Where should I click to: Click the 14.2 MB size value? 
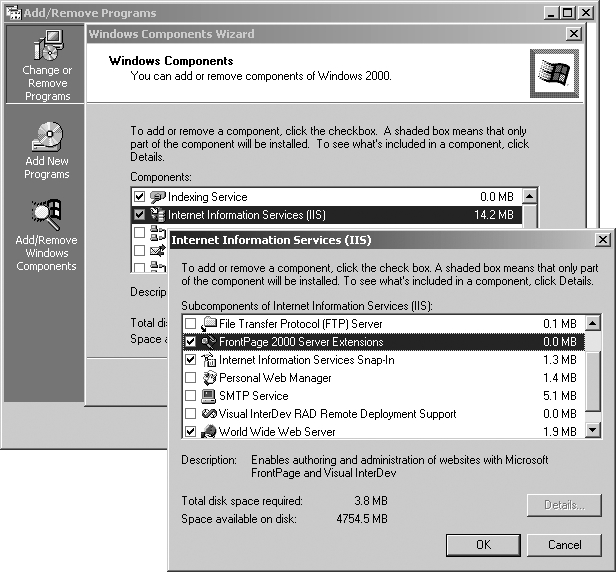pyautogui.click(x=494, y=215)
